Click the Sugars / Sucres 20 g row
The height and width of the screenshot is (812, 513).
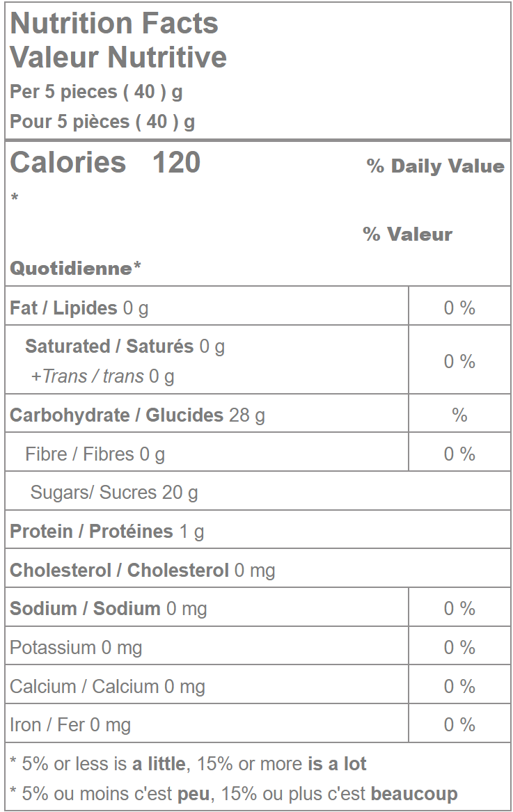coord(114,493)
